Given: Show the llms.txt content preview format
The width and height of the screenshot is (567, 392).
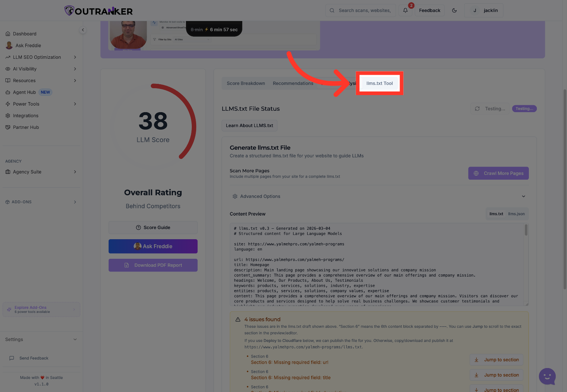Looking at the screenshot, I should tap(496, 214).
